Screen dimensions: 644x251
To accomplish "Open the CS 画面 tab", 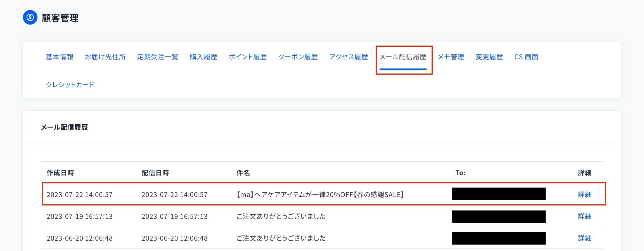I will [526, 57].
